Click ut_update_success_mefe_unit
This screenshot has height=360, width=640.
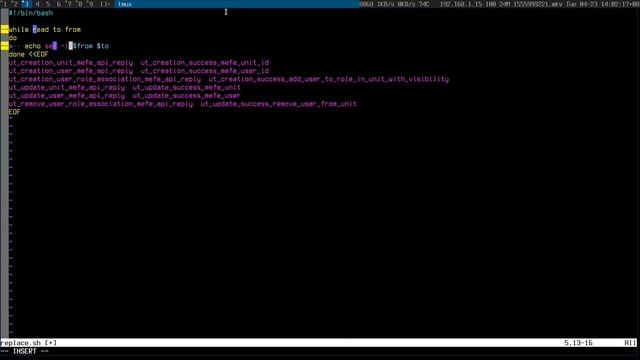[187, 87]
